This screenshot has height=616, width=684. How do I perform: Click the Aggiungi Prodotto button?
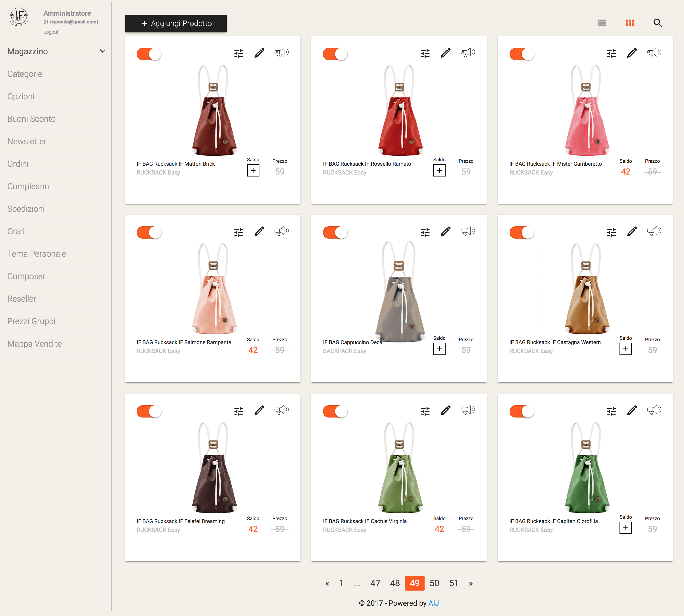[176, 23]
